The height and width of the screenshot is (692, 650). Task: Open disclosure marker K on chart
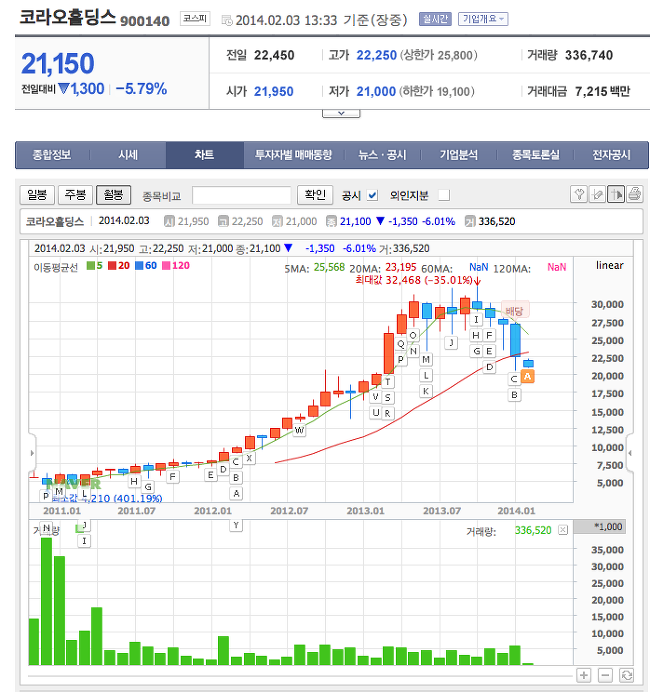[x=426, y=391]
